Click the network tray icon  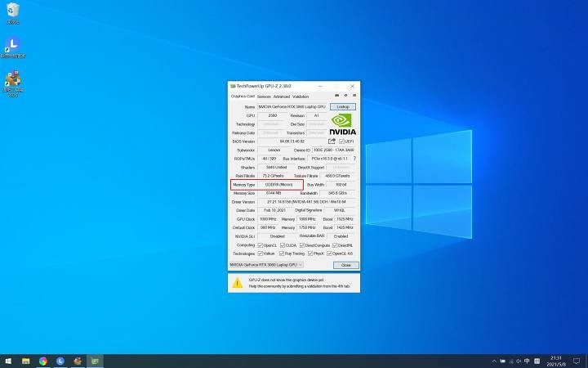click(x=510, y=361)
